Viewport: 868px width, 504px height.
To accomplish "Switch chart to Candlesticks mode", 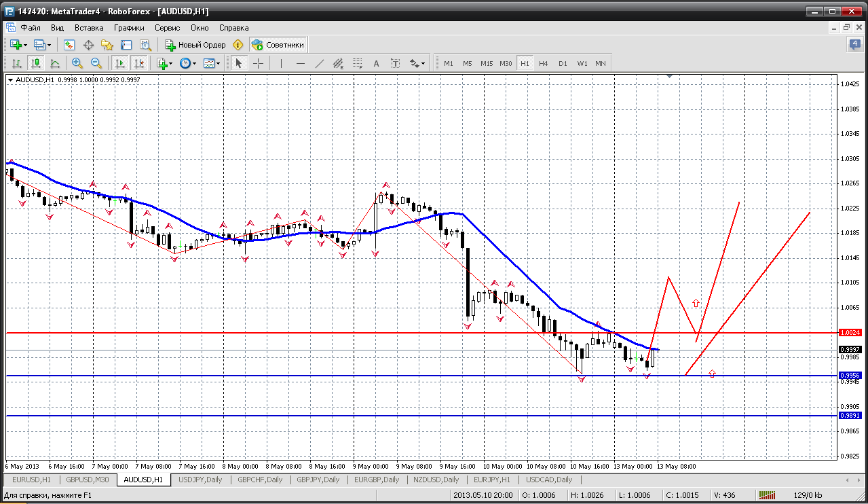I will pyautogui.click(x=35, y=63).
